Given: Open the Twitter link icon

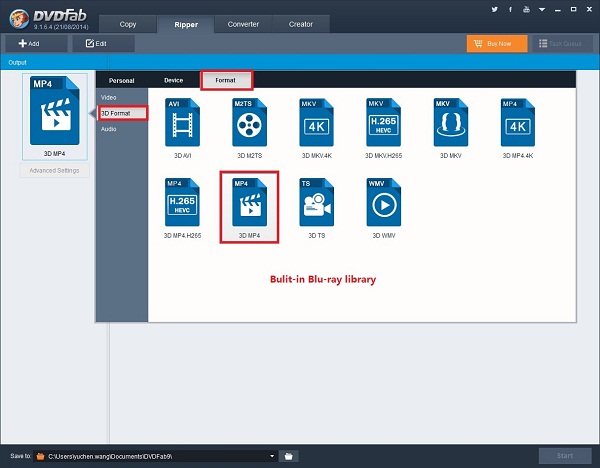Looking at the screenshot, I should pos(495,9).
